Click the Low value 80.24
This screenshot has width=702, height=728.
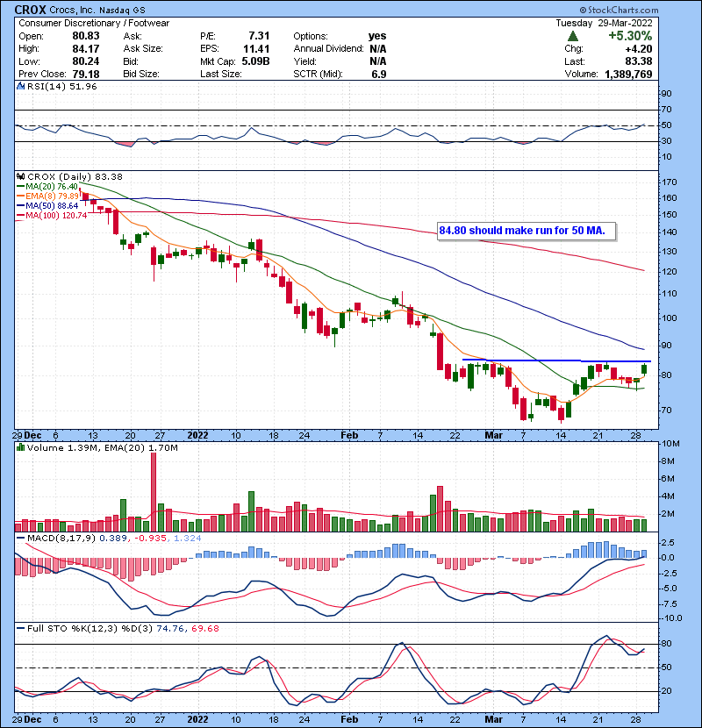pos(85,61)
